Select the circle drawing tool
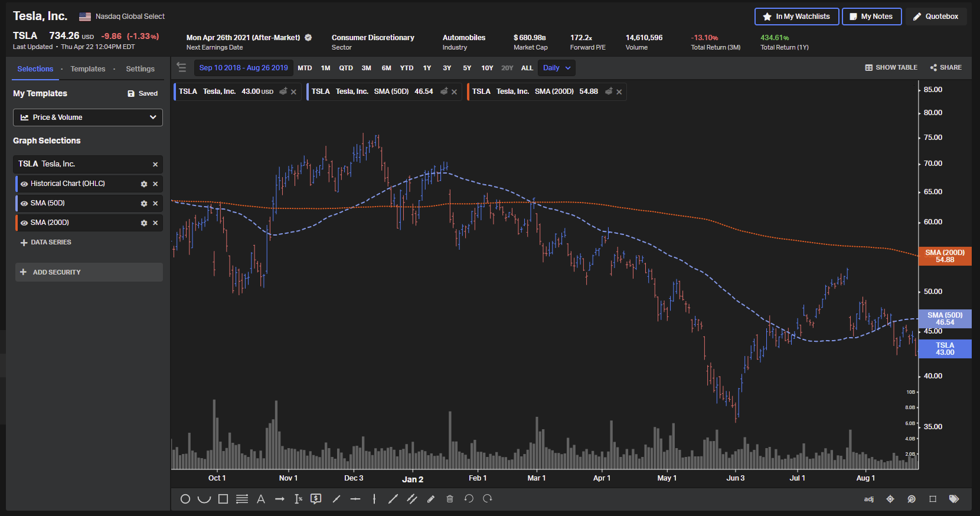This screenshot has height=516, width=980. coord(185,499)
